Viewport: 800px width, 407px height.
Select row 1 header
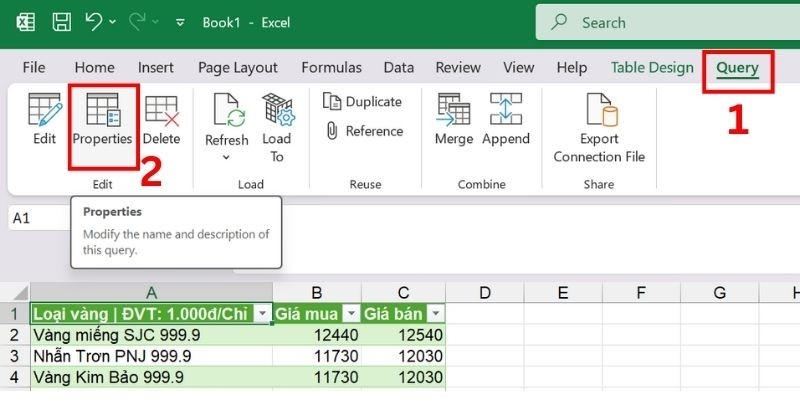click(14, 314)
